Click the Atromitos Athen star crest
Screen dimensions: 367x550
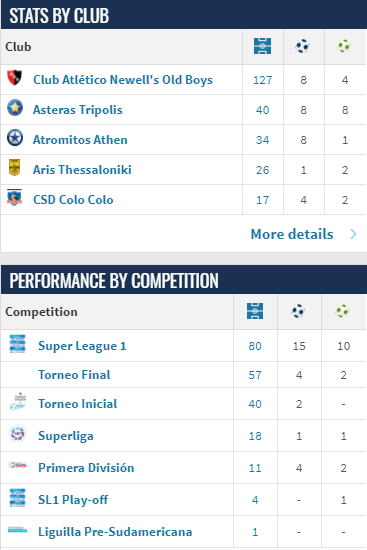click(x=15, y=138)
